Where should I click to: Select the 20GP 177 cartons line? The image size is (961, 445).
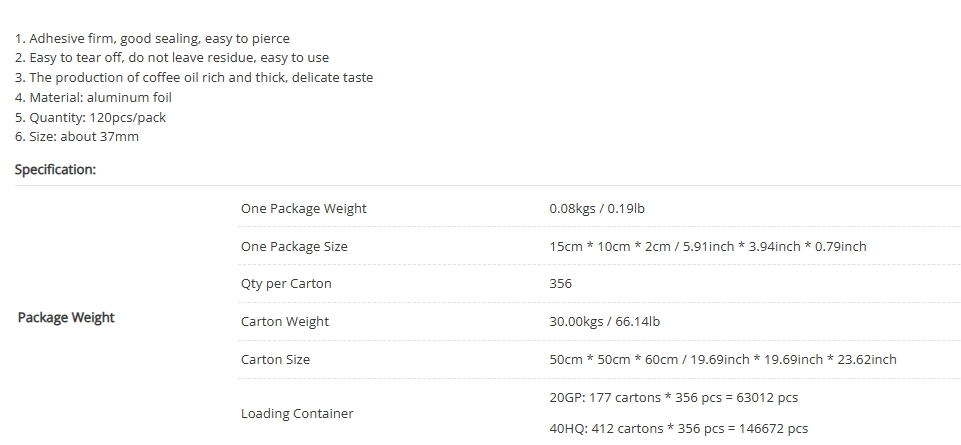coord(674,398)
